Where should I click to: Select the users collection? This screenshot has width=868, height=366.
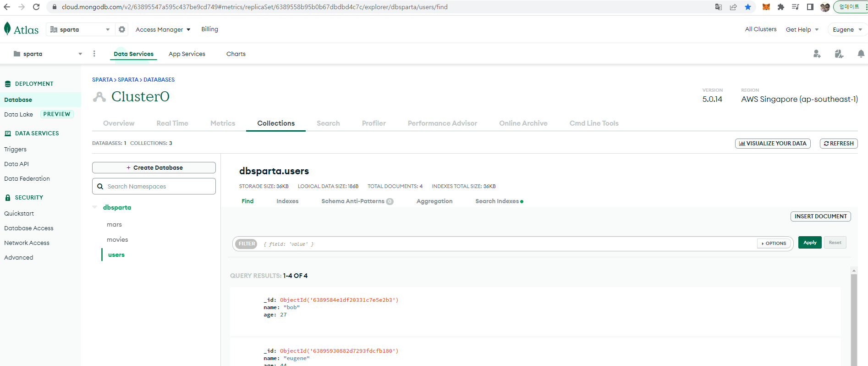pyautogui.click(x=116, y=255)
